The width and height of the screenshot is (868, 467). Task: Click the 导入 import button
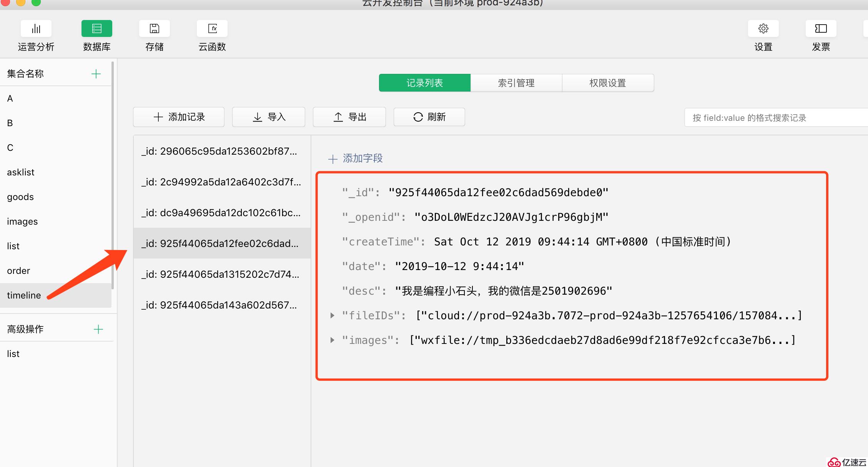click(269, 117)
